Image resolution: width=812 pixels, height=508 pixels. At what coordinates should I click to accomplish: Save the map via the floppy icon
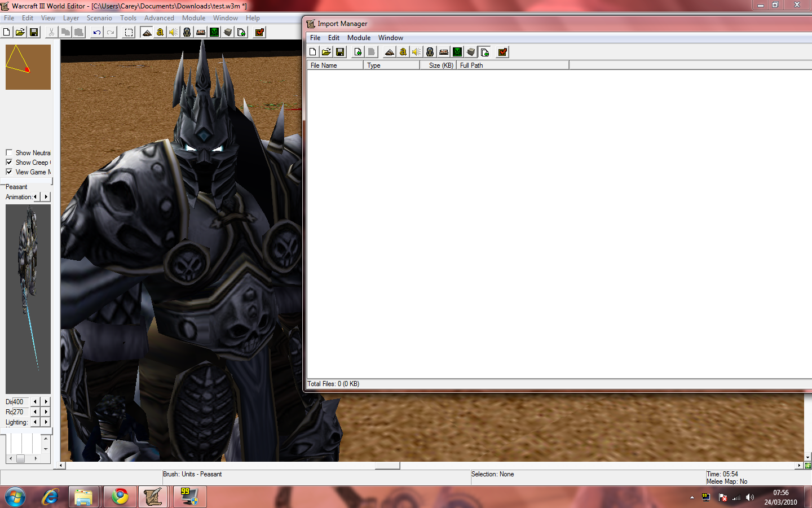34,32
